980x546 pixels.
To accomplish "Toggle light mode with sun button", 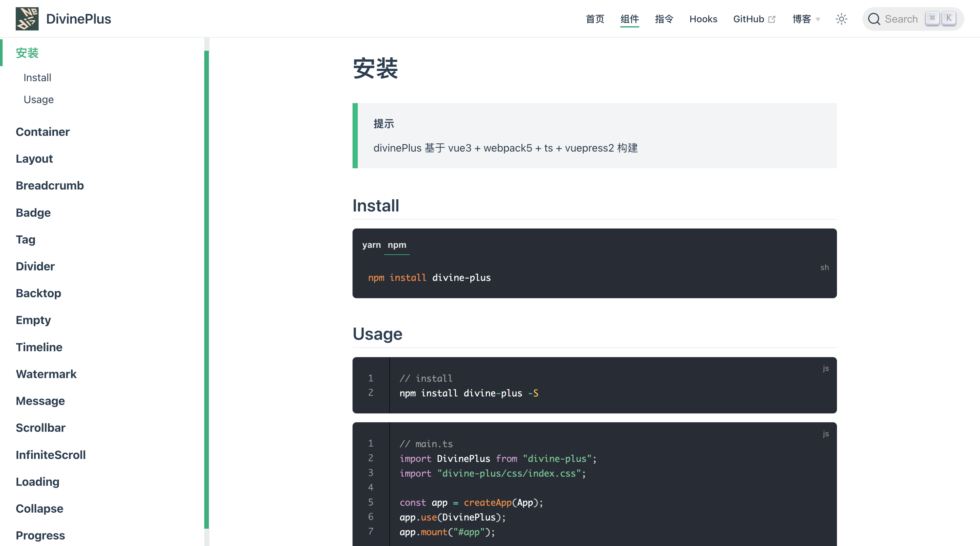I will pos(842,19).
